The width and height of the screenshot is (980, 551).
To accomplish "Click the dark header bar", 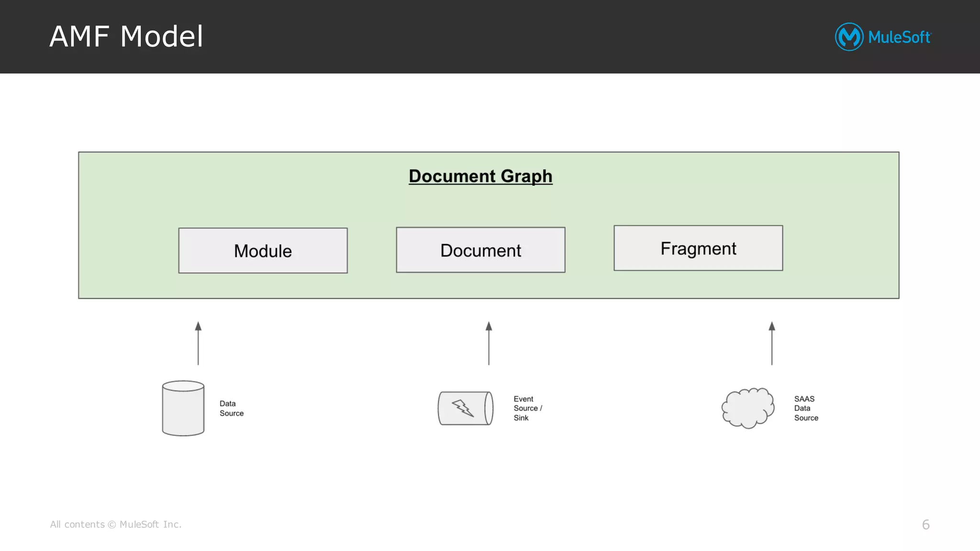I will coord(479,36).
